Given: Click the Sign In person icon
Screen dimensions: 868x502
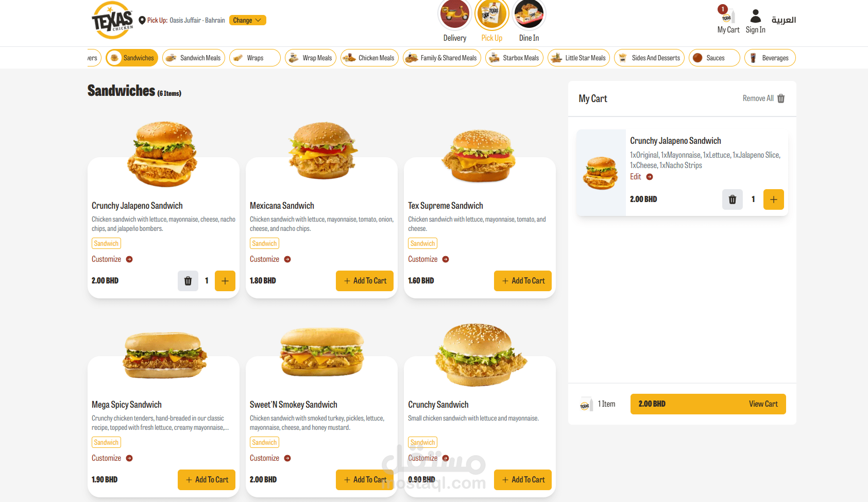Looking at the screenshot, I should (x=755, y=16).
